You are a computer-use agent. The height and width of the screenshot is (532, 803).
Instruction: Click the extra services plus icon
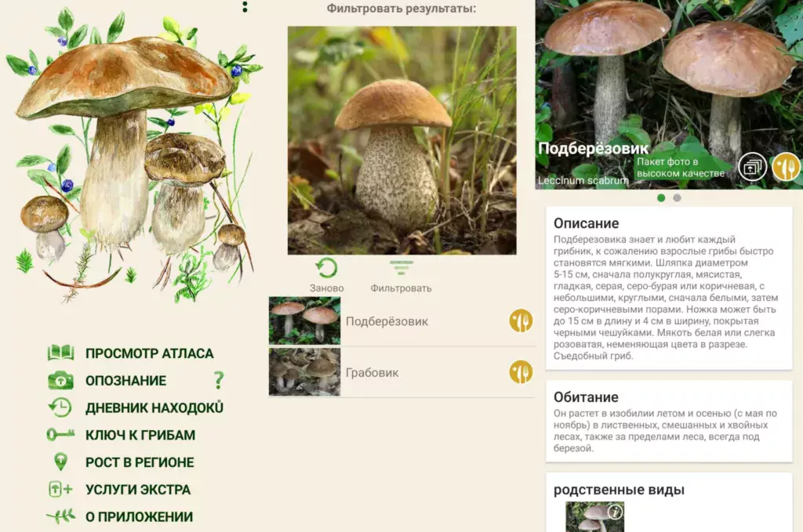pos(60,490)
